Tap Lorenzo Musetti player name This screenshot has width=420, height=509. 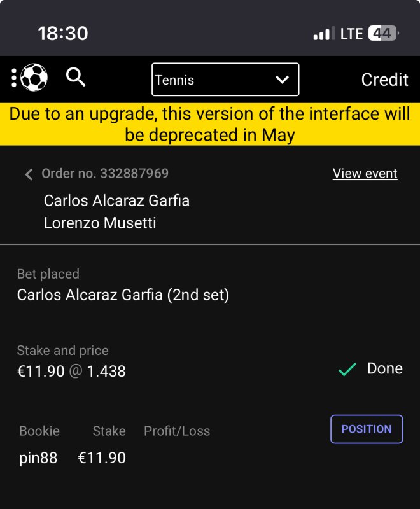(100, 223)
